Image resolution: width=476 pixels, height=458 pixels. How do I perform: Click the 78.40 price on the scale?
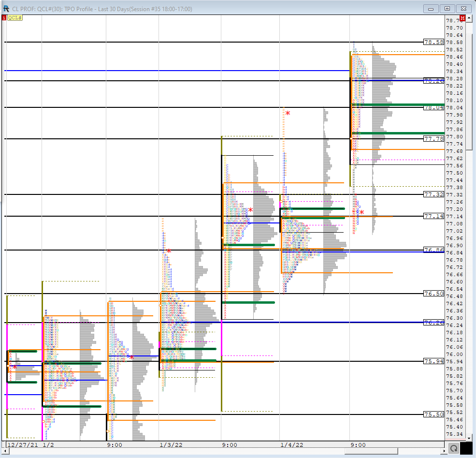point(454,64)
